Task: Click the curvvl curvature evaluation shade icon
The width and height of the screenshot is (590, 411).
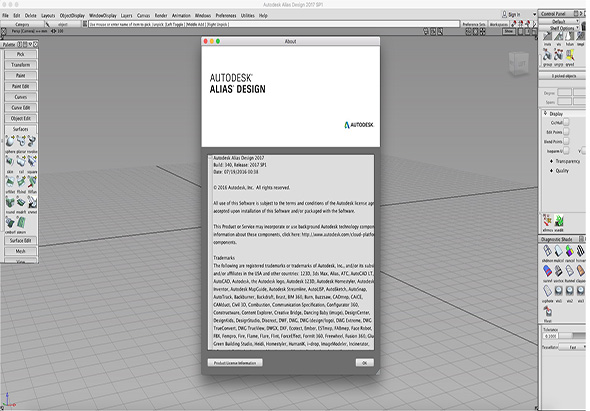Action: click(547, 271)
